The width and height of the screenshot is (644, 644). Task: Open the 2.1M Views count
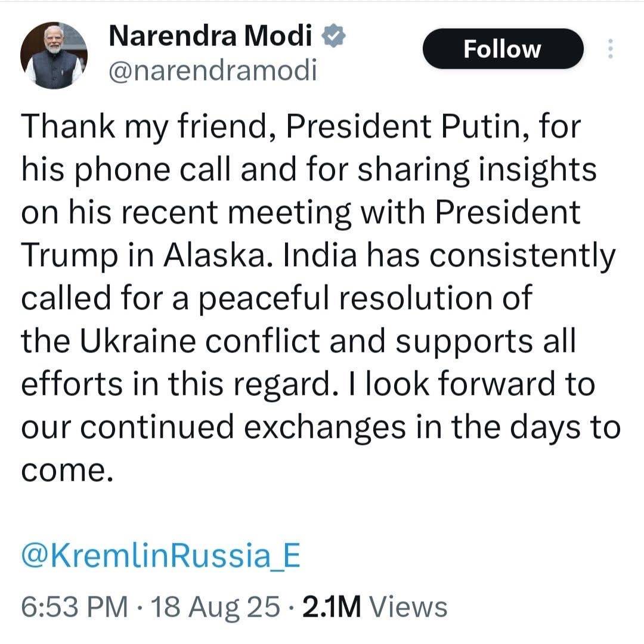[x=374, y=606]
